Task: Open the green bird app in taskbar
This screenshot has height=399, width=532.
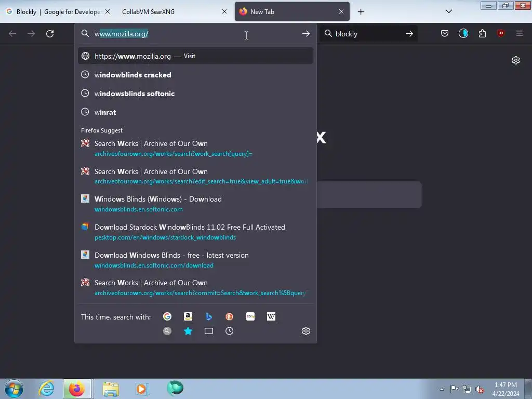Action: (x=175, y=388)
